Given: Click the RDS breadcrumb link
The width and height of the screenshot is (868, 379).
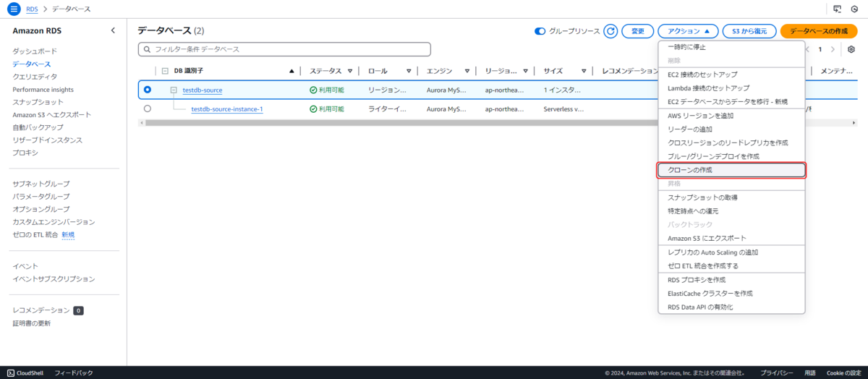Looking at the screenshot, I should (32, 9).
